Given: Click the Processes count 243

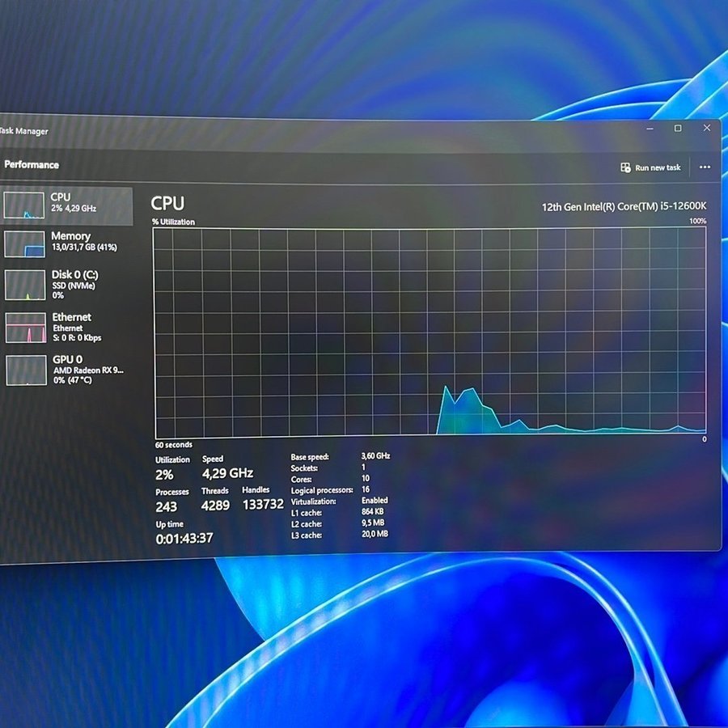Looking at the screenshot, I should (x=166, y=506).
